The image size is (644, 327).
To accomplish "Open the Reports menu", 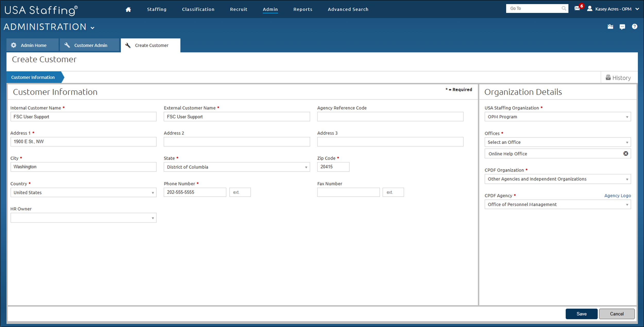I will click(303, 9).
